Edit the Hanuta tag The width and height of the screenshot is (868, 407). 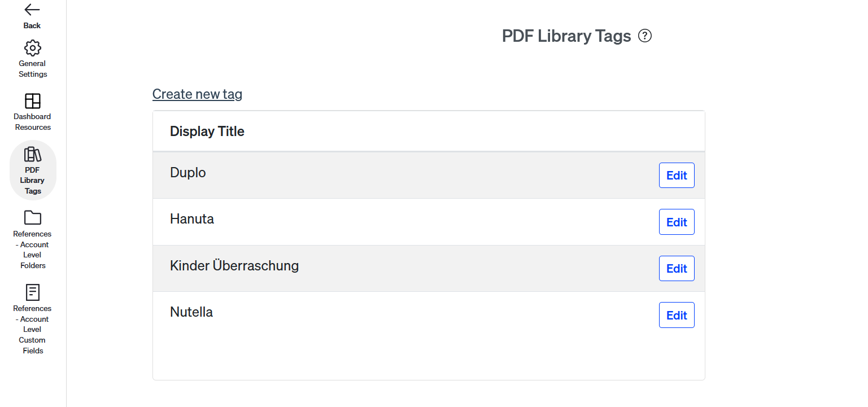[x=676, y=222]
